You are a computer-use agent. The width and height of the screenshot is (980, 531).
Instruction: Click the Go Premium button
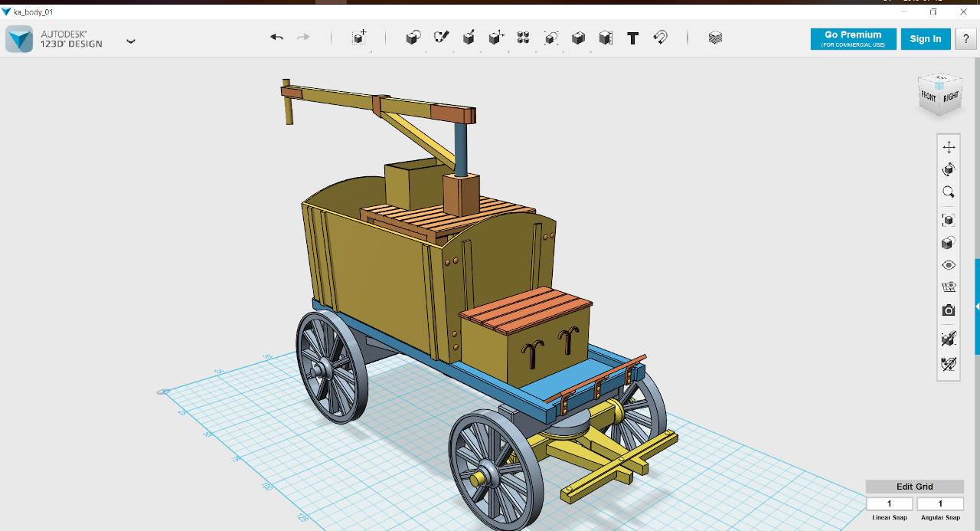point(852,39)
